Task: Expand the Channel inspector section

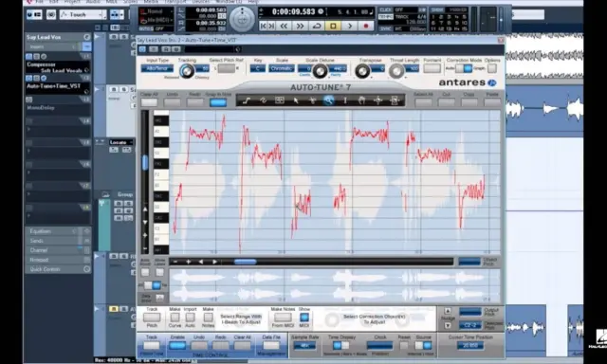Action: coord(58,250)
